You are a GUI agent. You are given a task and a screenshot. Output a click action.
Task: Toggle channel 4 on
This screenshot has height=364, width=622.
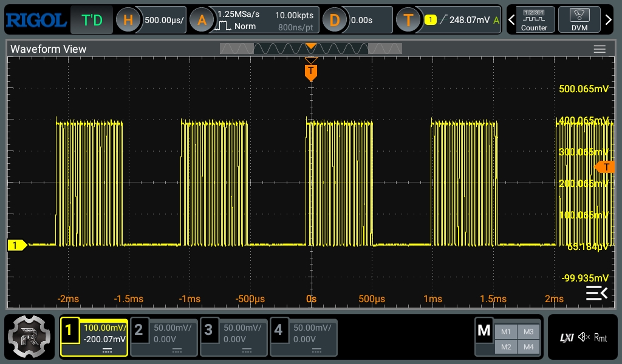[304, 337]
